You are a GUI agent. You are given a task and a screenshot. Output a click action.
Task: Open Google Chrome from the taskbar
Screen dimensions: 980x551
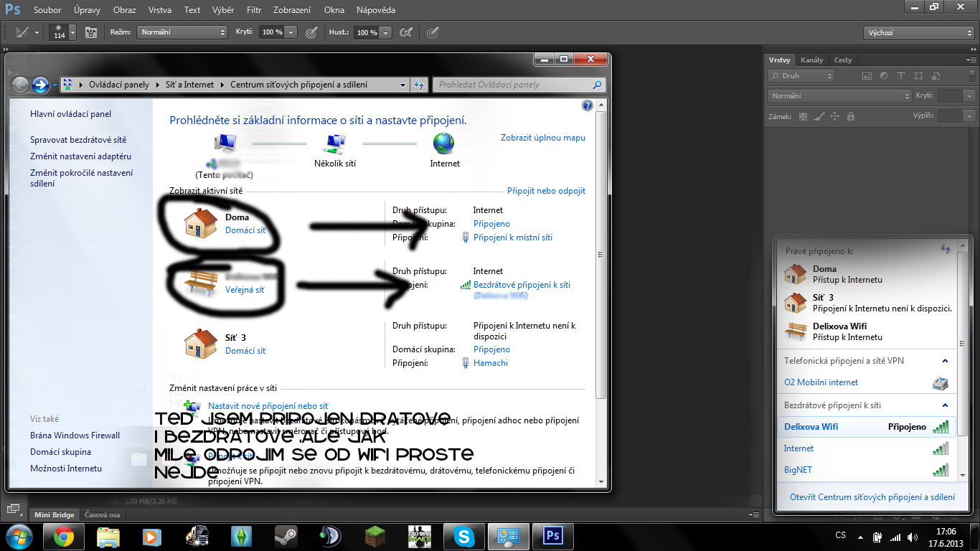pyautogui.click(x=63, y=536)
